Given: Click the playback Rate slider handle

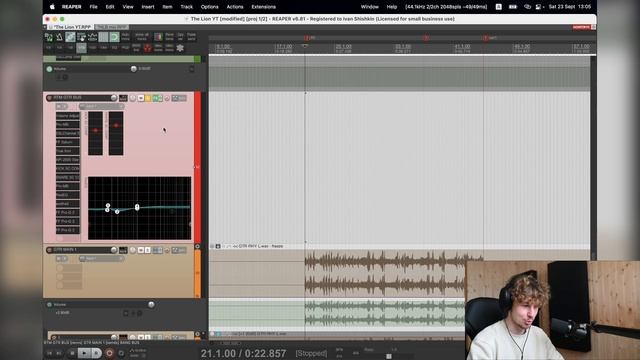Looking at the screenshot, I should [389, 356].
